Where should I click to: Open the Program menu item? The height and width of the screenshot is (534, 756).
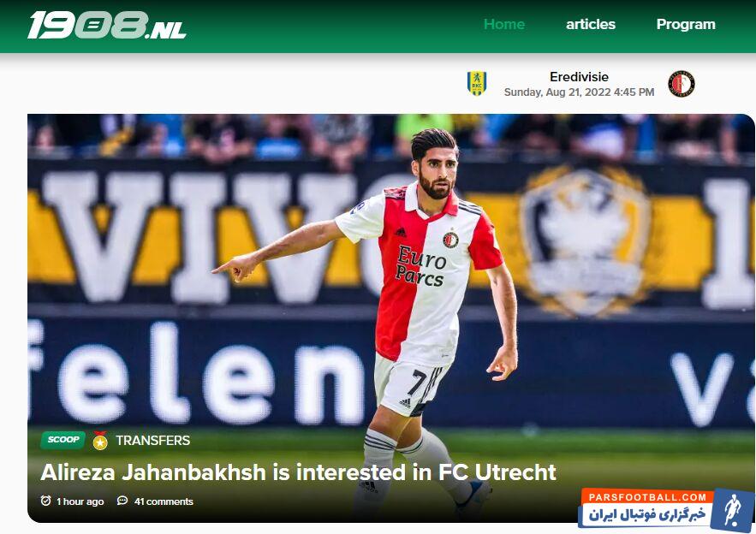point(686,24)
